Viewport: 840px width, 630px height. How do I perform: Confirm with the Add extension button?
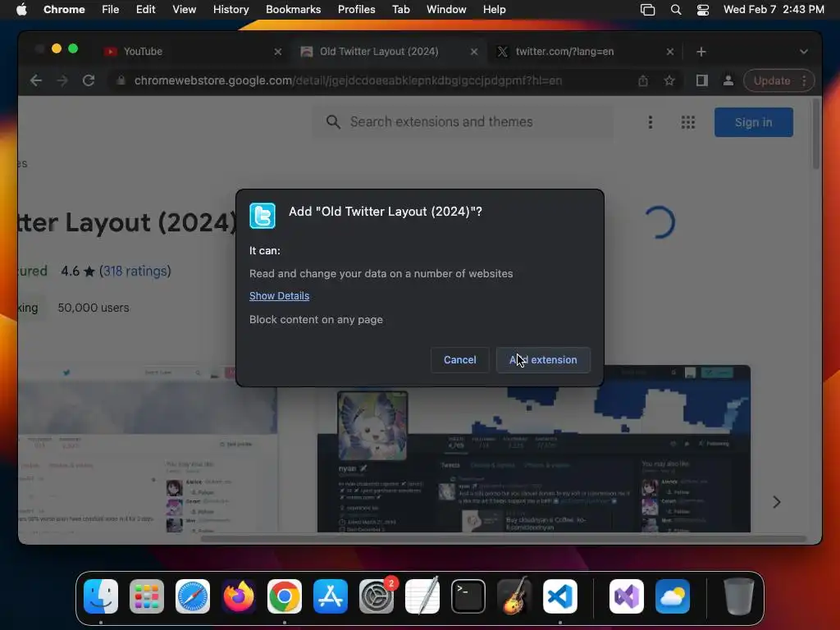click(543, 360)
